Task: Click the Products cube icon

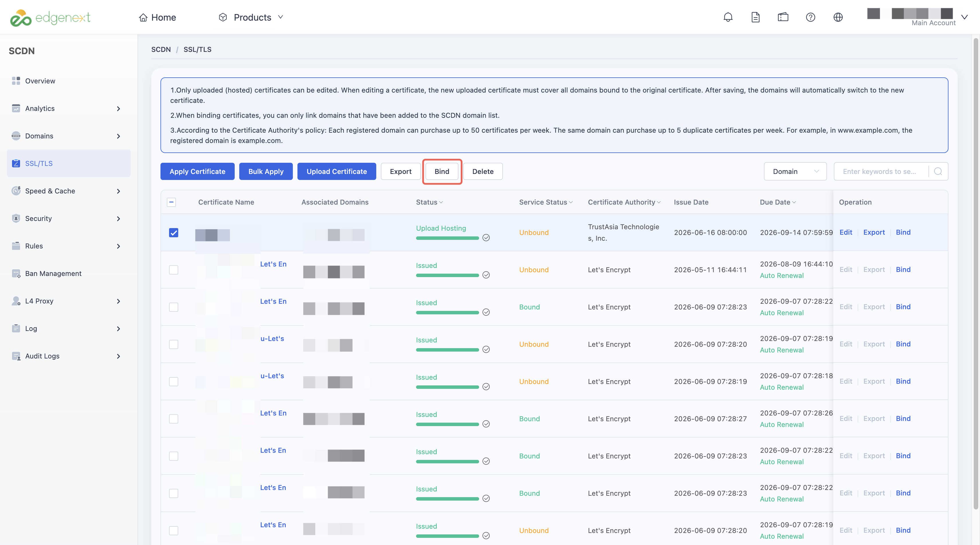Action: click(x=223, y=17)
